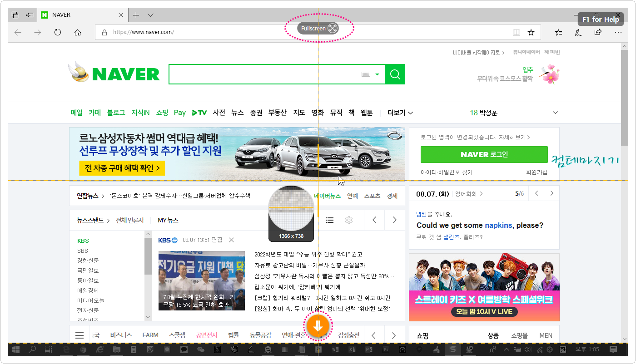Image resolution: width=636 pixels, height=364 pixels.
Task: Open browser Settings and more menu
Action: click(x=618, y=33)
